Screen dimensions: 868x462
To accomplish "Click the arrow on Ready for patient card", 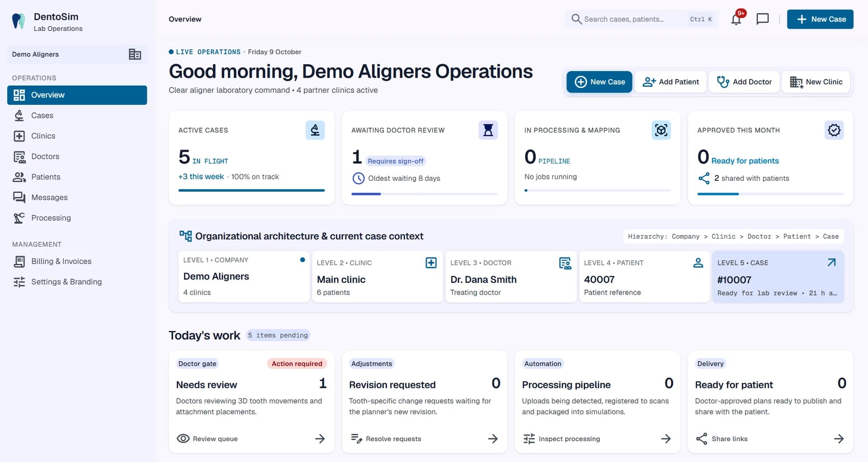I will point(839,438).
